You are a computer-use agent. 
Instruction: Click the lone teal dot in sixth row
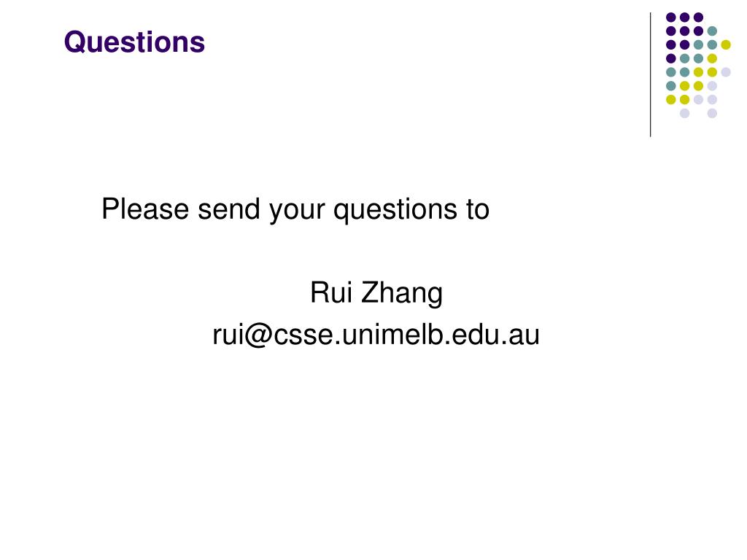pyautogui.click(x=670, y=85)
